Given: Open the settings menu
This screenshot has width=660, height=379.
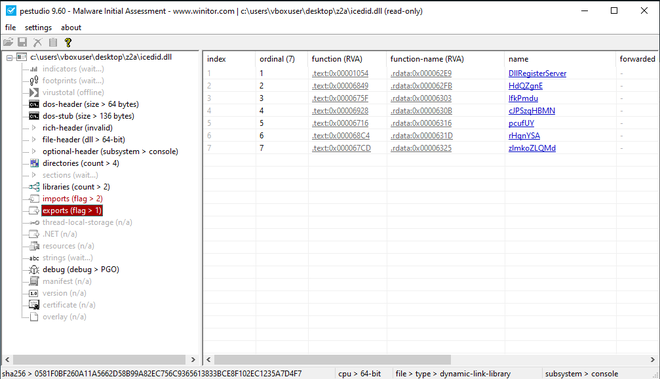Looking at the screenshot, I should click(38, 27).
